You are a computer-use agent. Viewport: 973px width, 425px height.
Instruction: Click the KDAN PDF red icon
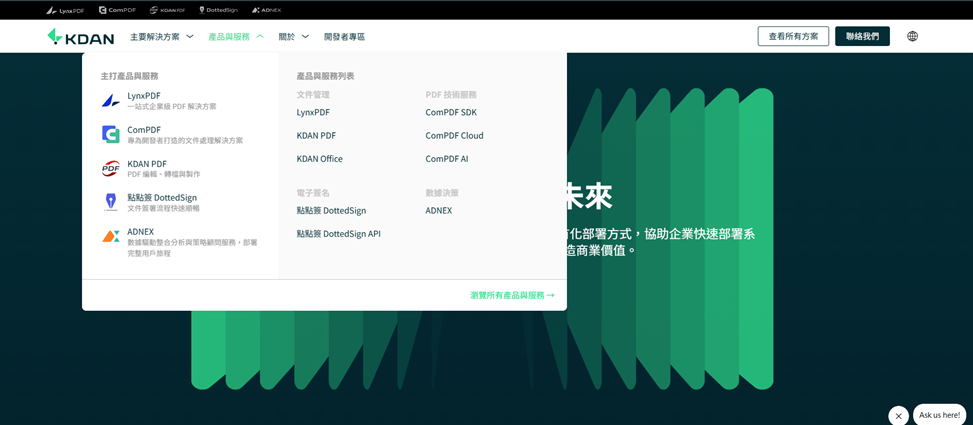click(110, 168)
